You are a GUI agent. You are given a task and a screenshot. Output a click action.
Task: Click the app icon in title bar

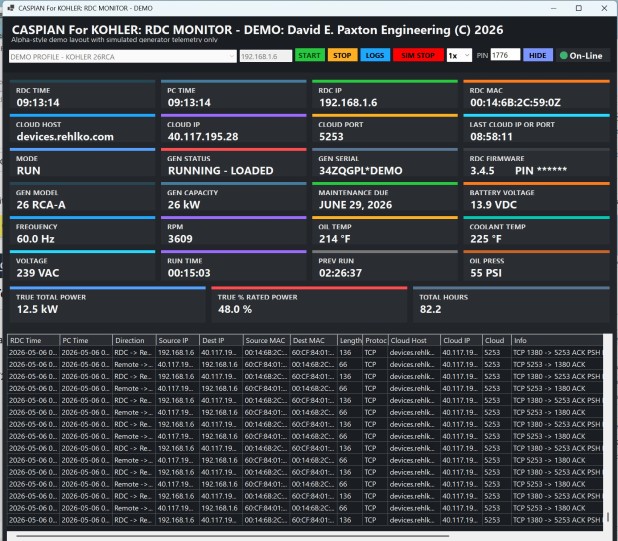point(11,8)
